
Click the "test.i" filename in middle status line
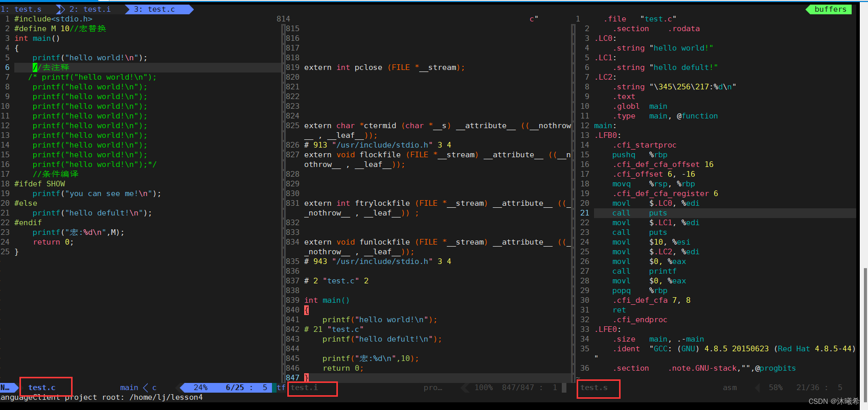click(304, 388)
